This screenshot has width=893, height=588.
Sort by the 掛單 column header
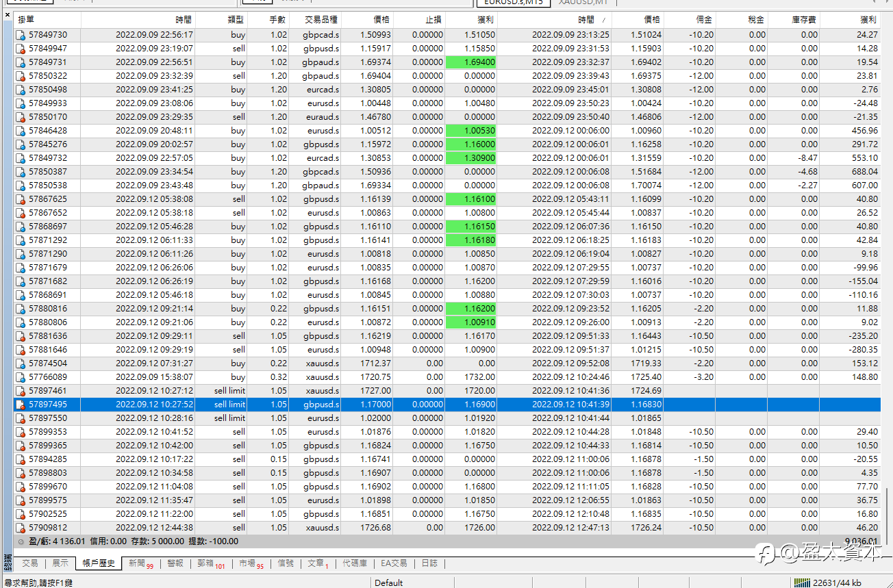[x=27, y=21]
